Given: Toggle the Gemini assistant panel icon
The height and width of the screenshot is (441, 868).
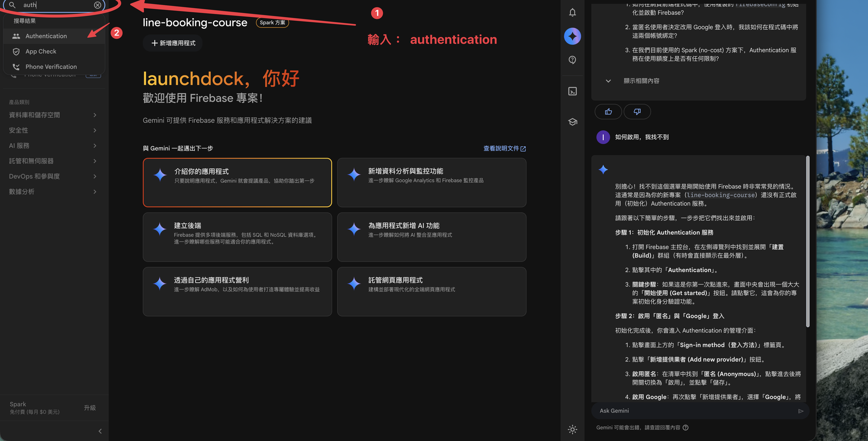Looking at the screenshot, I should tap(572, 36).
